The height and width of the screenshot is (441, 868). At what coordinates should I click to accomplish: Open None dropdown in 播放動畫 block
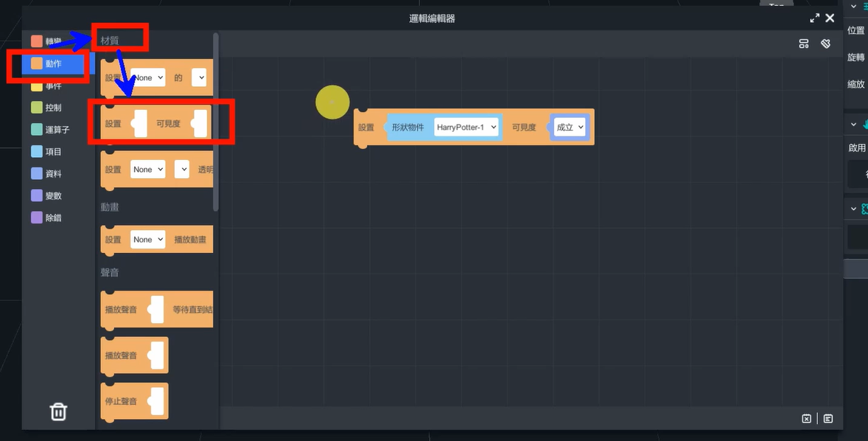point(147,240)
